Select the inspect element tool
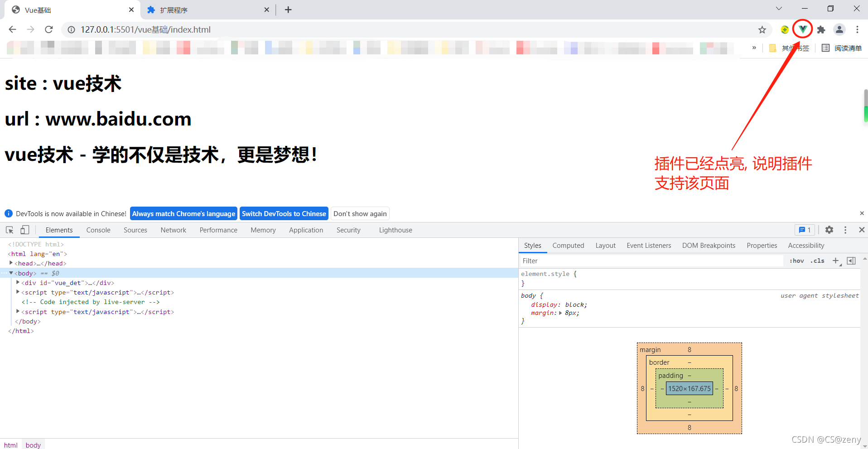 (10, 230)
